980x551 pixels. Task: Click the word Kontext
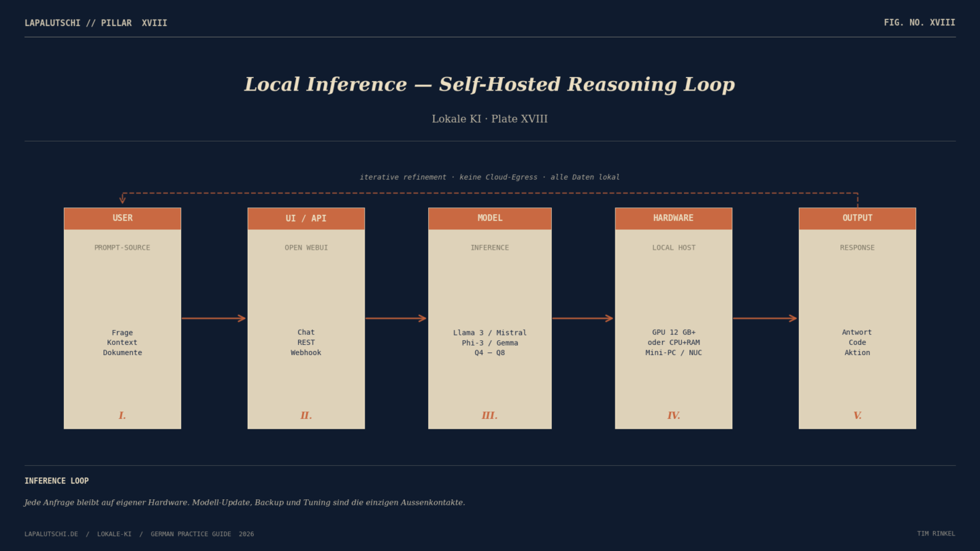122,343
